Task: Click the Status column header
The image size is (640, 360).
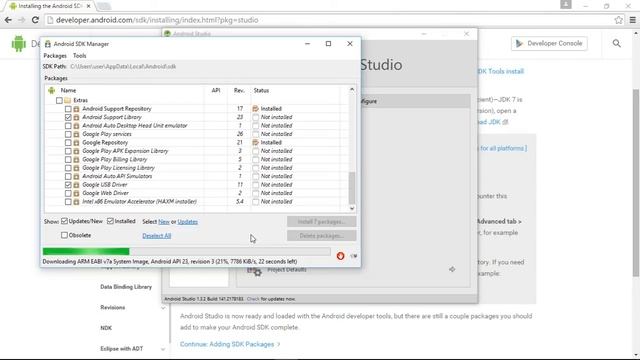Action: coord(261,90)
